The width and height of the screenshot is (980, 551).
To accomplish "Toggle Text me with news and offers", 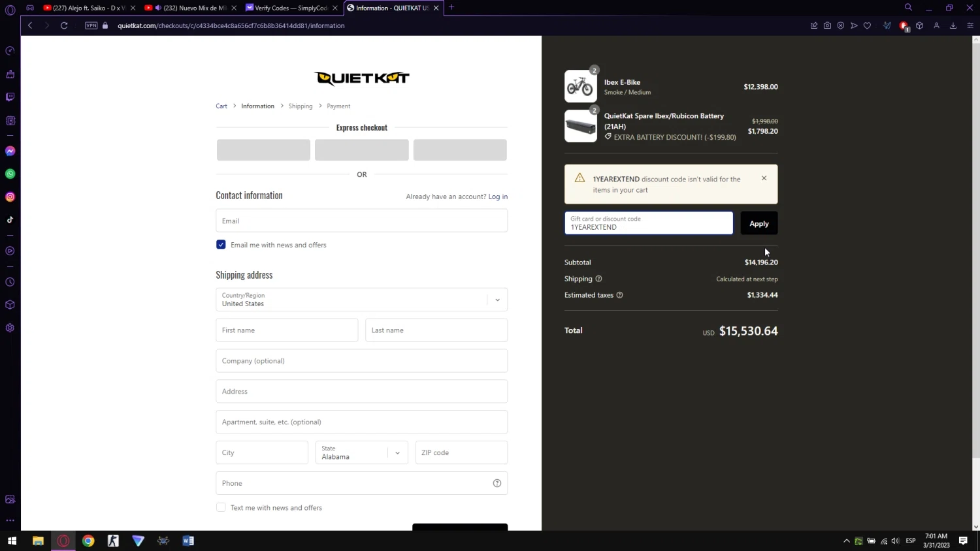I will coord(221,507).
